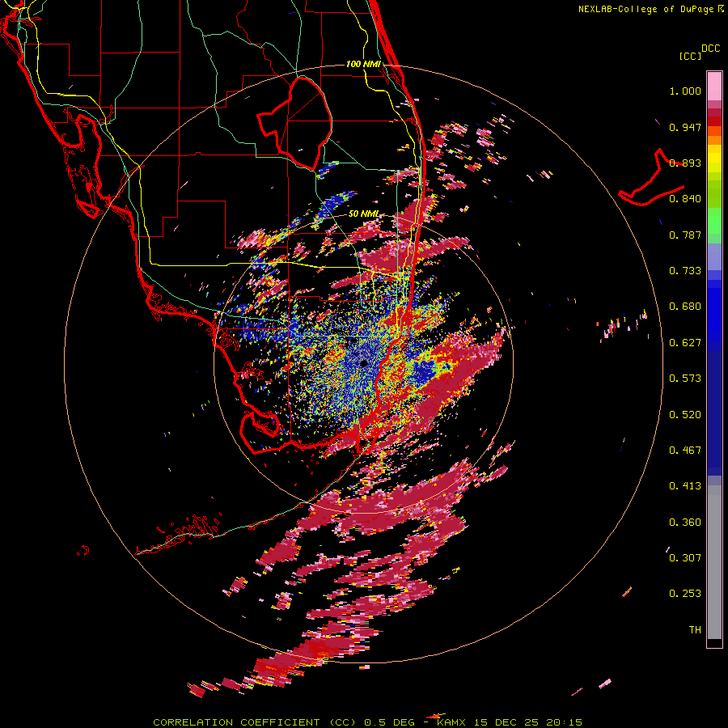Pick the periwinkle light-blue swatch on the color bar
728x728 pixels.
pos(714,256)
